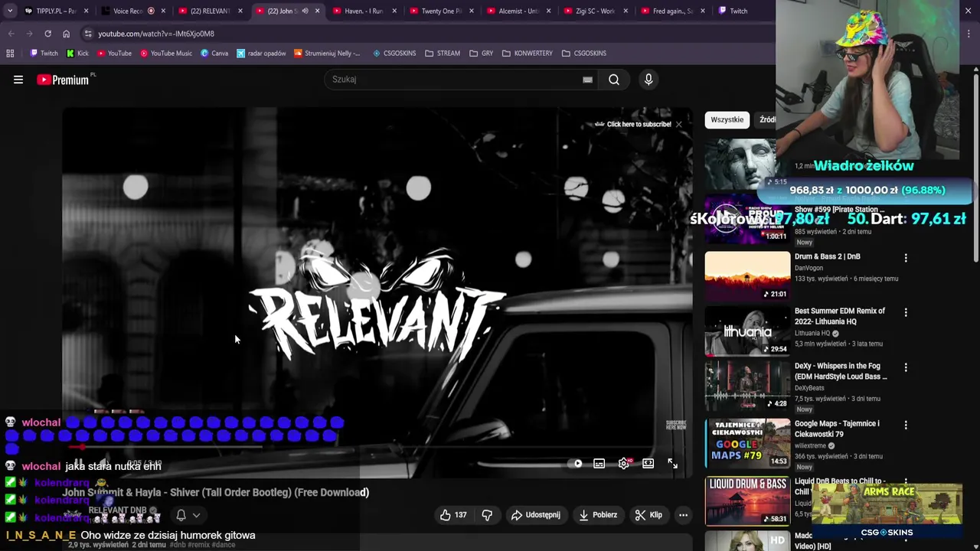Toggle subtitles button in the player
Viewport: 980px width, 551px height.
[599, 464]
